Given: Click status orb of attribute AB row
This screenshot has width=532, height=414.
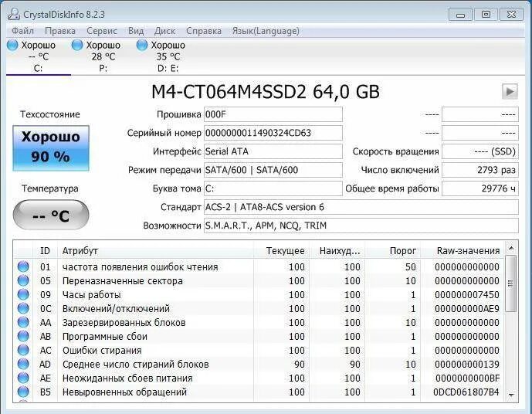Looking at the screenshot, I should (x=23, y=336).
